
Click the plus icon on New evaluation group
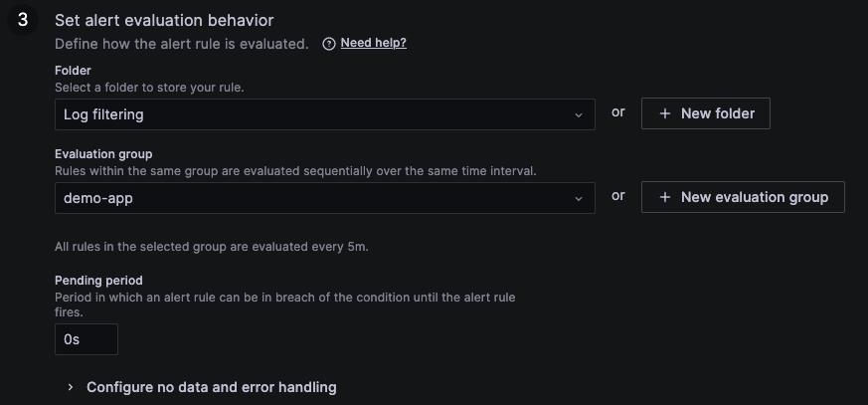665,197
